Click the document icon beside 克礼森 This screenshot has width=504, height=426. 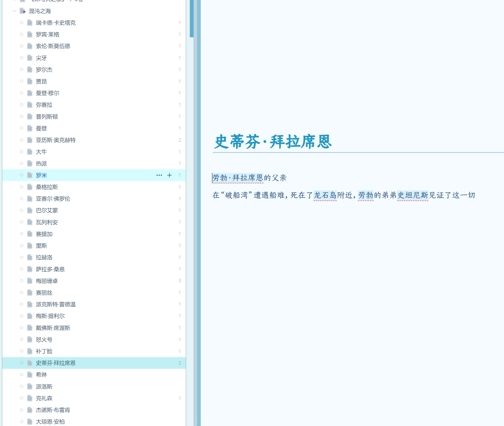click(x=30, y=398)
